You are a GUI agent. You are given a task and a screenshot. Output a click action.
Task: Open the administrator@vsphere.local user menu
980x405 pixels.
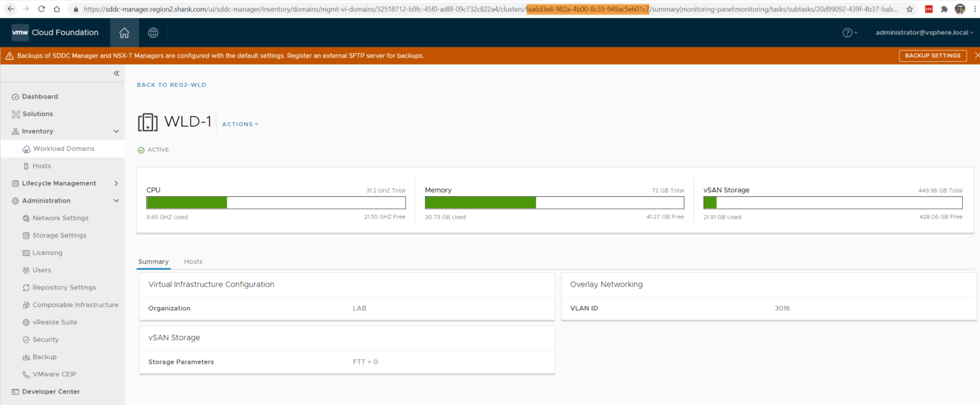[924, 32]
